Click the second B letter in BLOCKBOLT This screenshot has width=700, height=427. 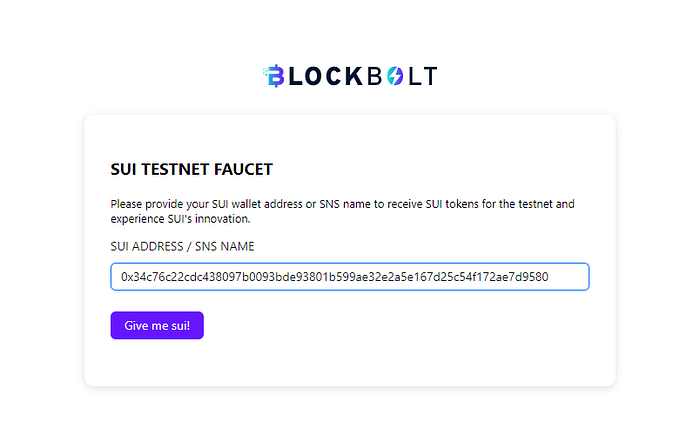(x=375, y=76)
